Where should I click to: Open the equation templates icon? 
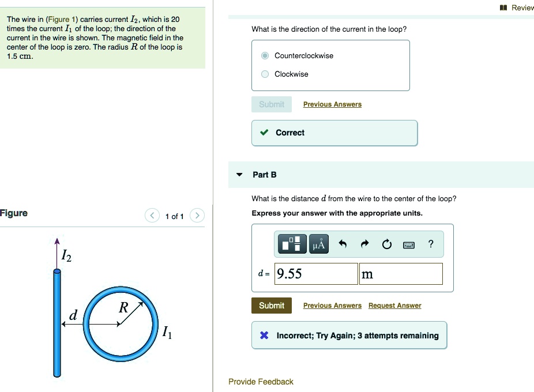coord(292,243)
